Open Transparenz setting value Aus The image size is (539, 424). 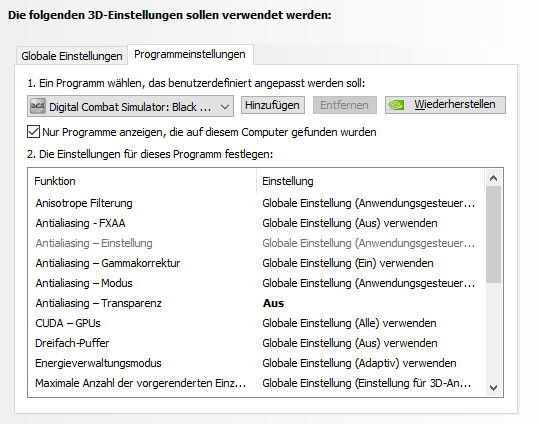[x=273, y=303]
